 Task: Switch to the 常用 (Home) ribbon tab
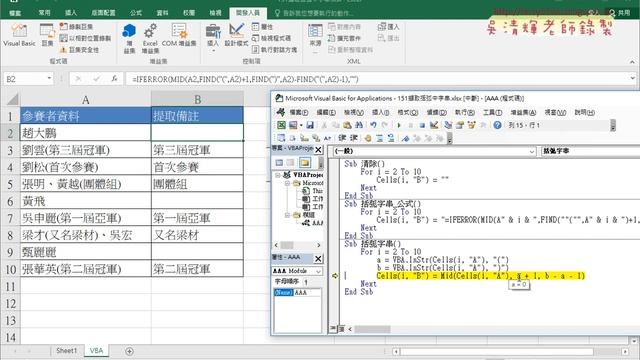click(x=44, y=13)
